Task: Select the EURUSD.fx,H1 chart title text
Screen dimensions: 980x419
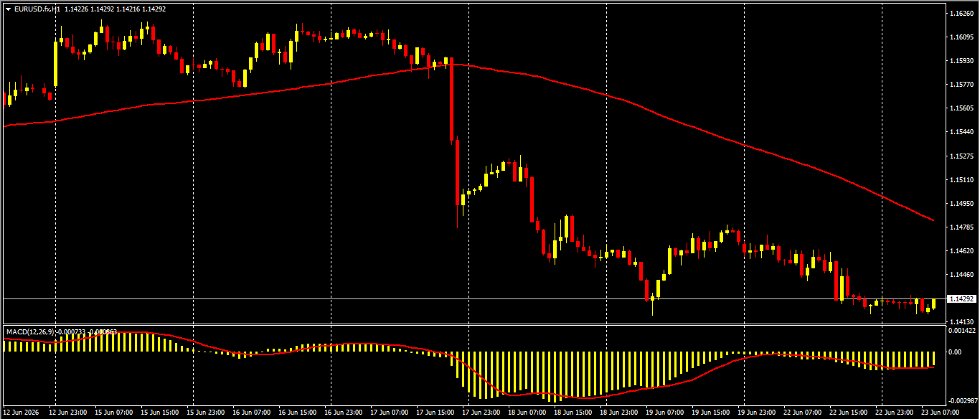Action: (37, 9)
